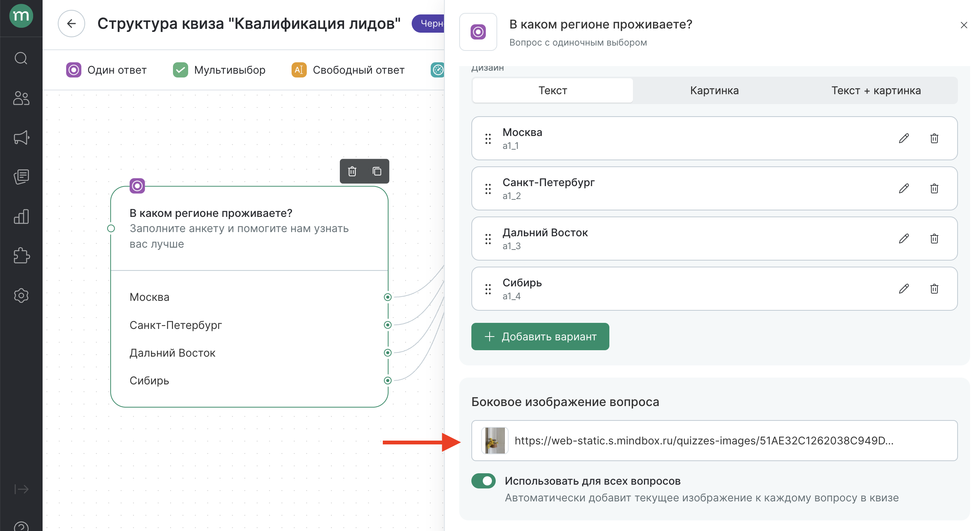980x531 pixels.
Task: Open the integrations puzzle icon
Action: pyautogui.click(x=21, y=256)
